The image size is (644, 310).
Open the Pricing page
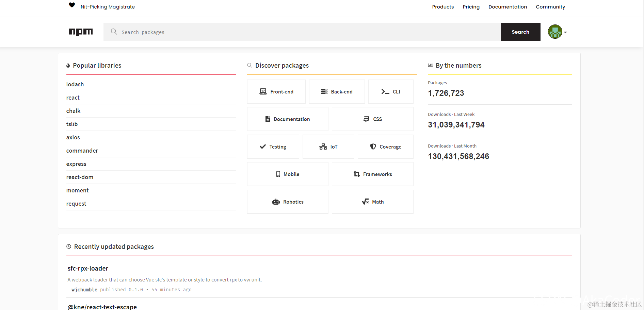pyautogui.click(x=471, y=7)
